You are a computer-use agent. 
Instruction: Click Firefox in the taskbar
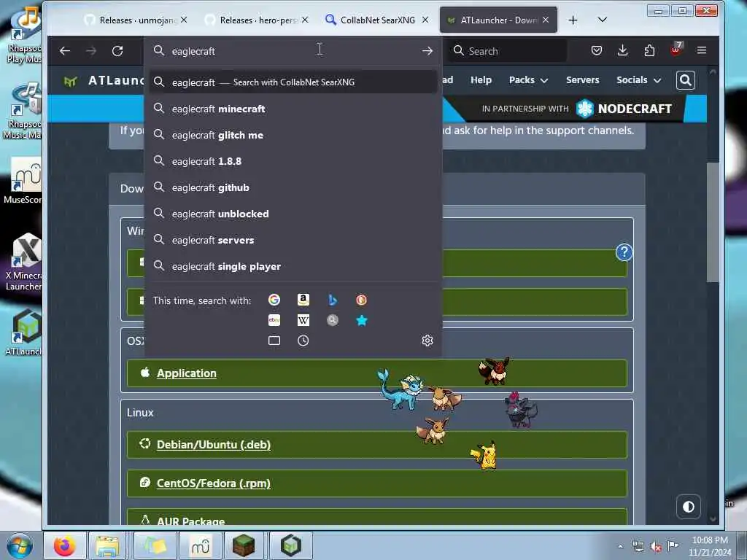64,545
